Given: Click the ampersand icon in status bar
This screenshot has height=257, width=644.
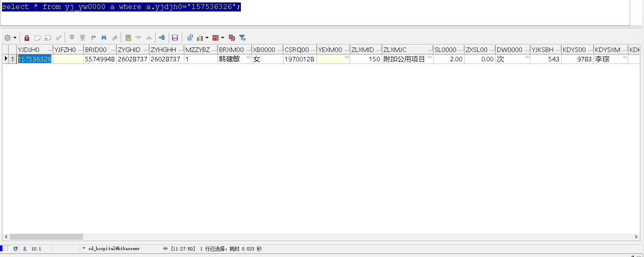Looking at the screenshot, I should tap(25, 248).
